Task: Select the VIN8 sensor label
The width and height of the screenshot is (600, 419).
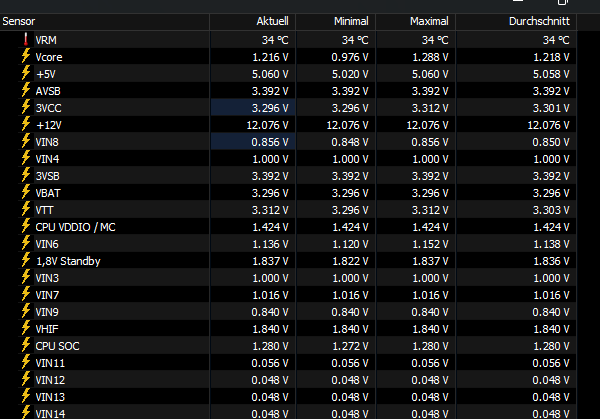Action: click(x=47, y=142)
